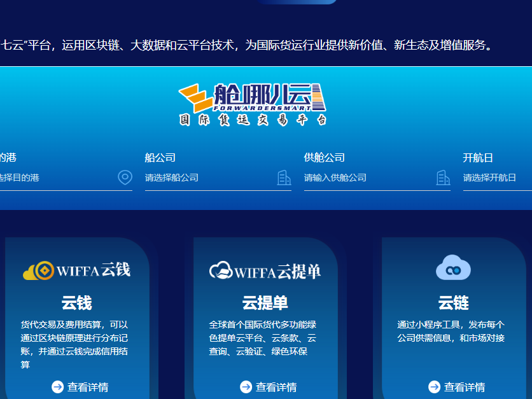Click the arrow icon beside 云提单 查看详情
Screen dimensions: 532x399
[x=246, y=386]
